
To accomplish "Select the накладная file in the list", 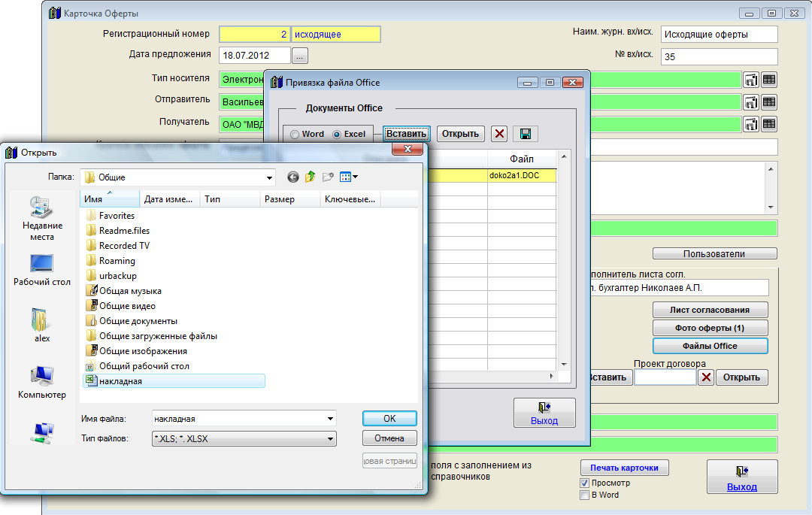I will 120,381.
